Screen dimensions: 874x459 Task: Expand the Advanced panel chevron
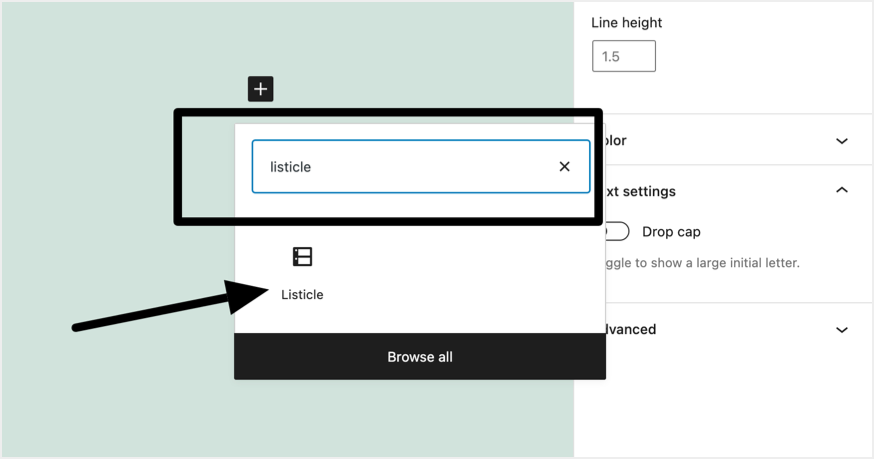click(x=842, y=330)
